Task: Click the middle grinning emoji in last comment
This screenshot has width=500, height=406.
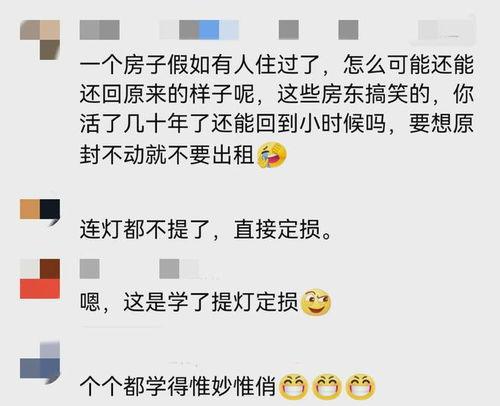Action: 327,387
